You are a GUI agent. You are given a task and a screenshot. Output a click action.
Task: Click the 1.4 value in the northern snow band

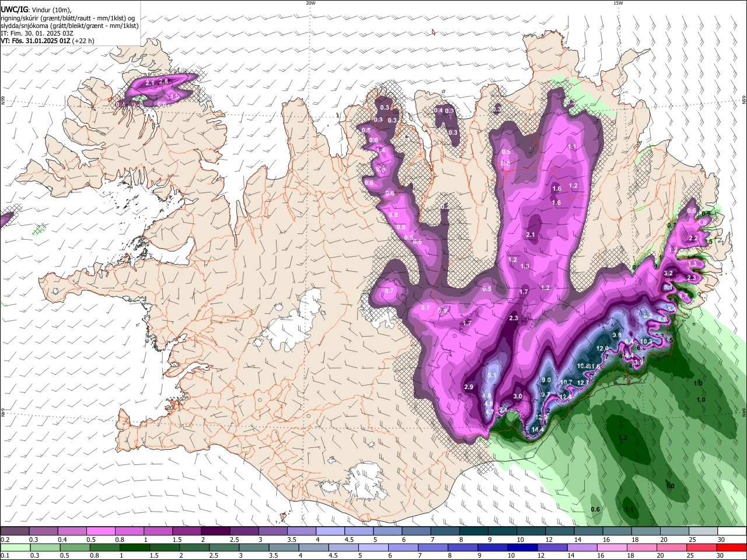[x=381, y=150]
